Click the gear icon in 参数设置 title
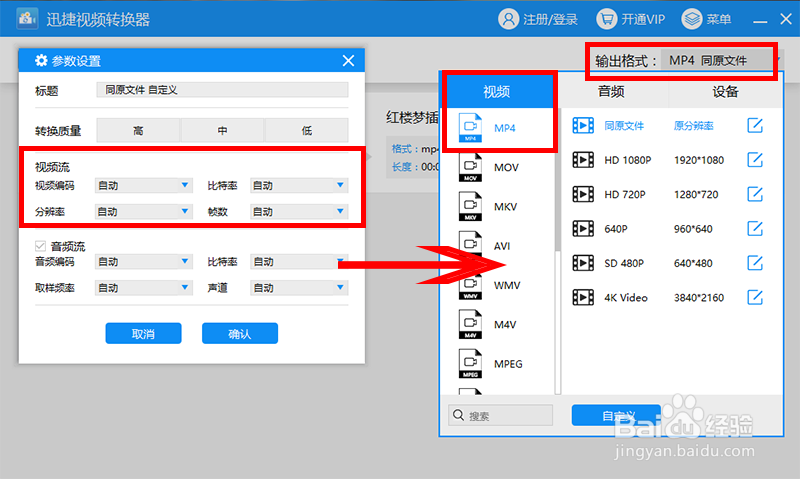Screen dimensions: 800x479 [41, 61]
